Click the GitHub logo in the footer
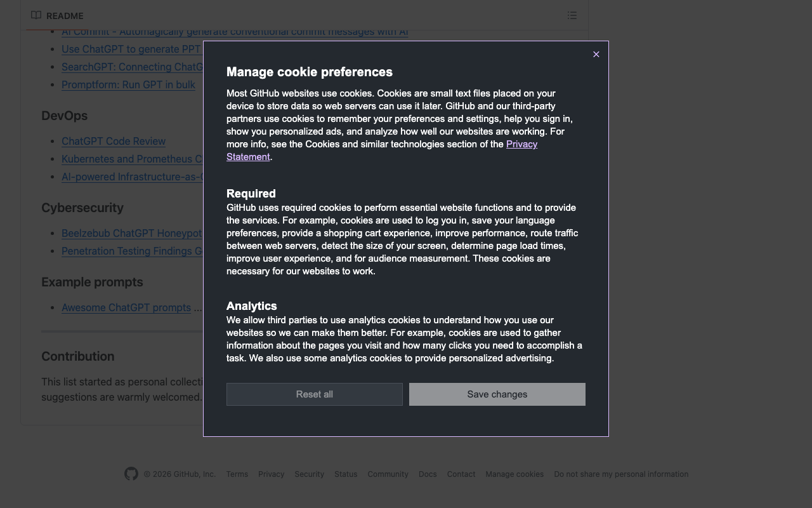812x508 pixels. [x=131, y=474]
